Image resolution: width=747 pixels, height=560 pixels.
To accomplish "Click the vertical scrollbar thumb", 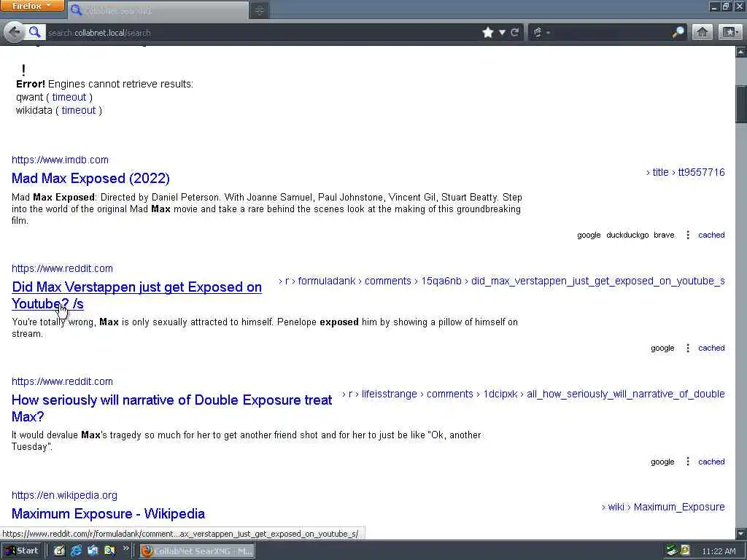I will coord(741,104).
